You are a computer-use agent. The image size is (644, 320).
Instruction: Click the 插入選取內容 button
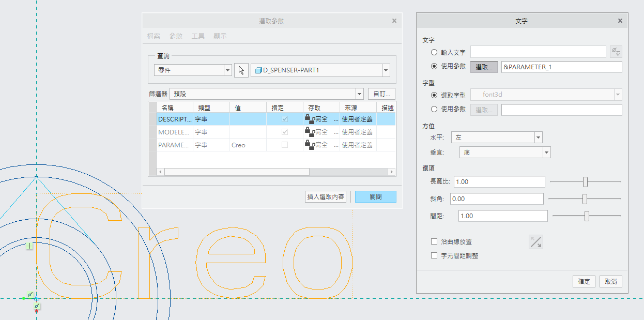pyautogui.click(x=326, y=196)
